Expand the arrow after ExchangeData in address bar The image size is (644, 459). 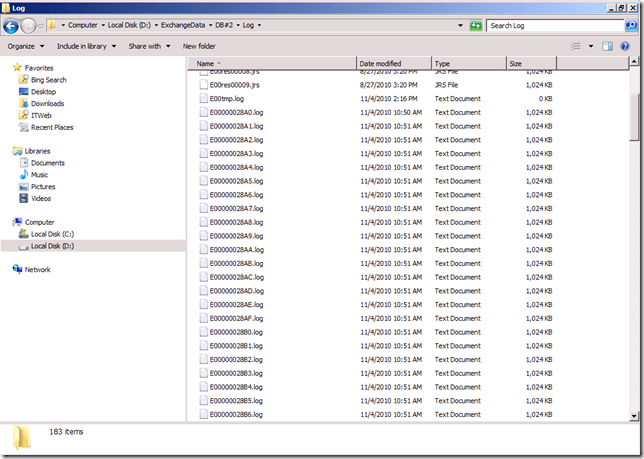click(x=210, y=25)
